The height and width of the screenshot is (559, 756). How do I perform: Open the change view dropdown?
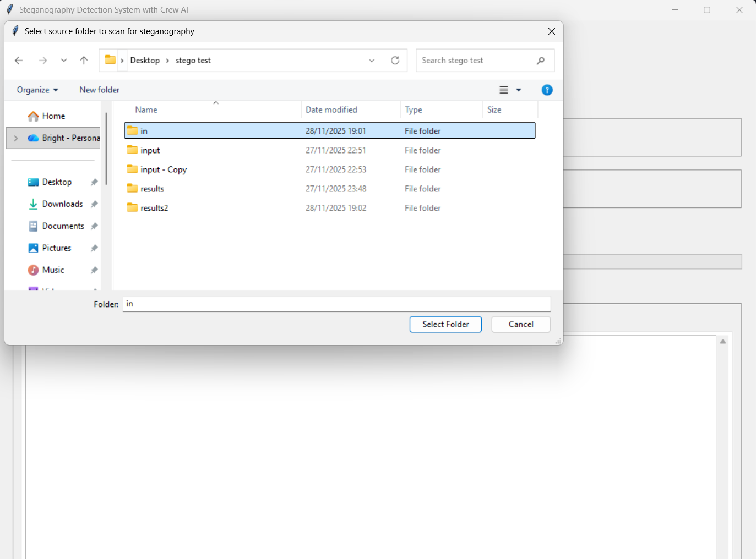click(518, 90)
